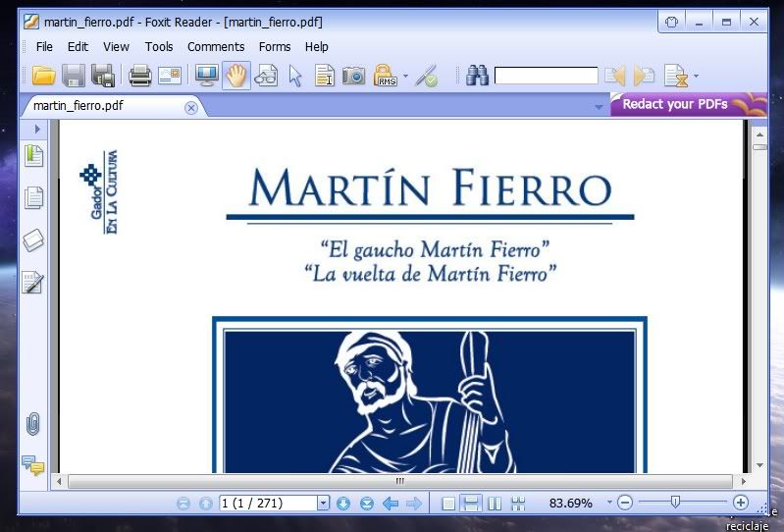Expand the left navigation panel arrow
The image size is (784, 532).
pyautogui.click(x=37, y=129)
